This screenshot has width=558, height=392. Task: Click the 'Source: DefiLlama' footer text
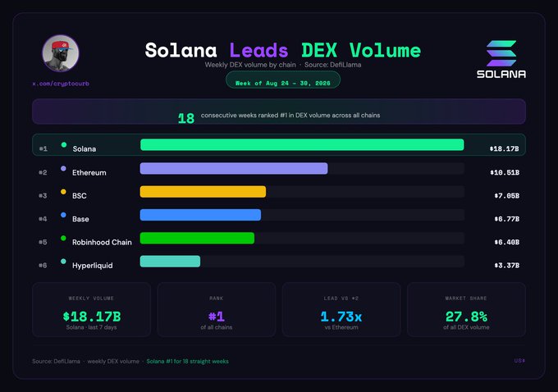click(56, 362)
